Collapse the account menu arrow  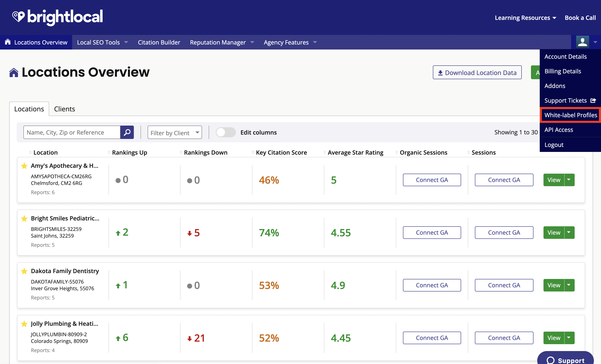pyautogui.click(x=595, y=42)
